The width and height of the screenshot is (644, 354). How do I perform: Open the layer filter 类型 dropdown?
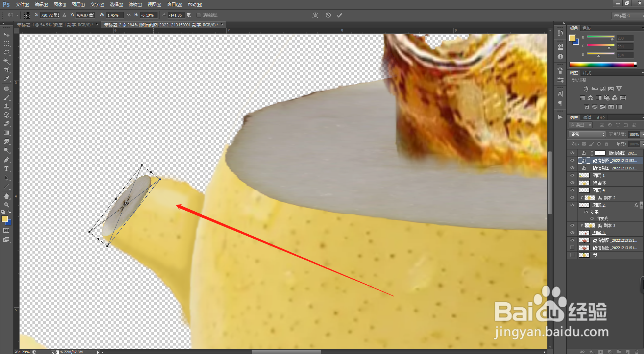(x=581, y=125)
